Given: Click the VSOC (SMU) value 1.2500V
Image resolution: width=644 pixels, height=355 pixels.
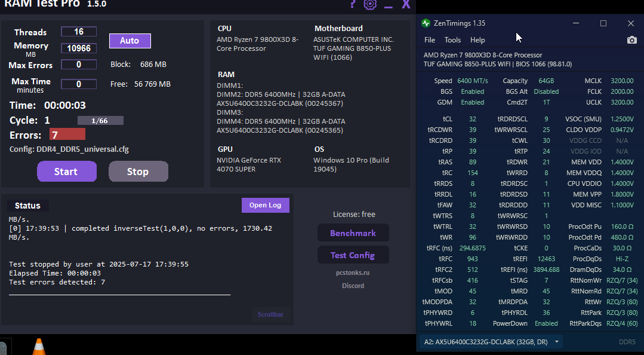Looking at the screenshot, I should tap(622, 119).
